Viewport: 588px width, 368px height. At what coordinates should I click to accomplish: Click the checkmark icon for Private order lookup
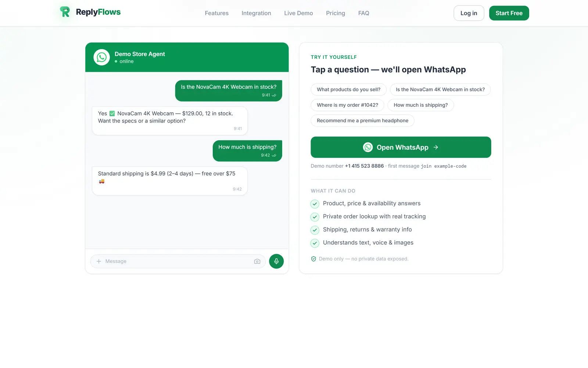(315, 217)
